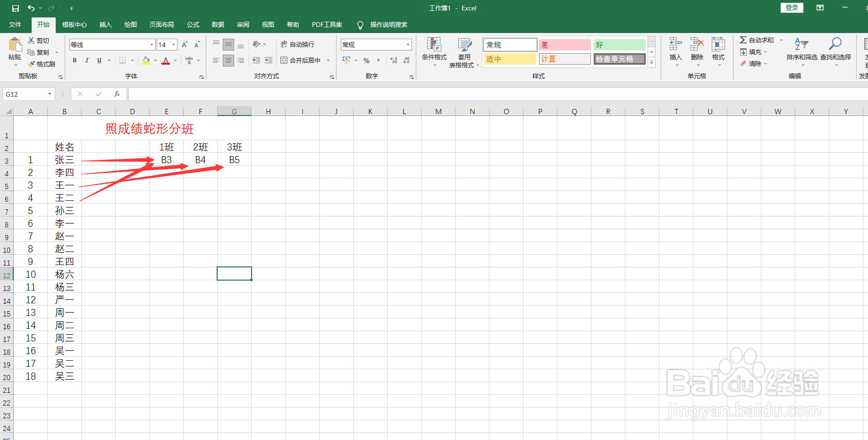The height and width of the screenshot is (440, 868).
Task: Open Sort & Filter (排序和筛选)
Action: (802, 51)
